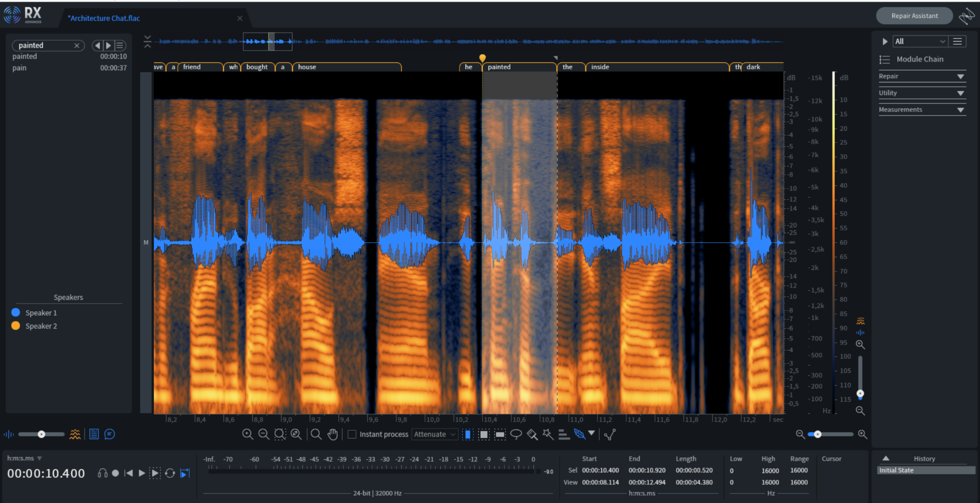Viewport: 980px width, 503px height.
Task: Open the All module filter dropdown
Action: pos(920,41)
